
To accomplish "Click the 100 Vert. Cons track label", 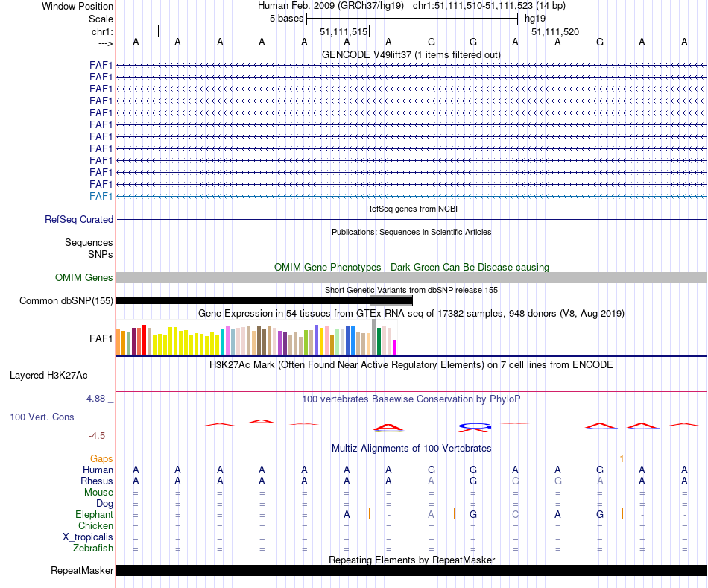I will tap(42, 417).
